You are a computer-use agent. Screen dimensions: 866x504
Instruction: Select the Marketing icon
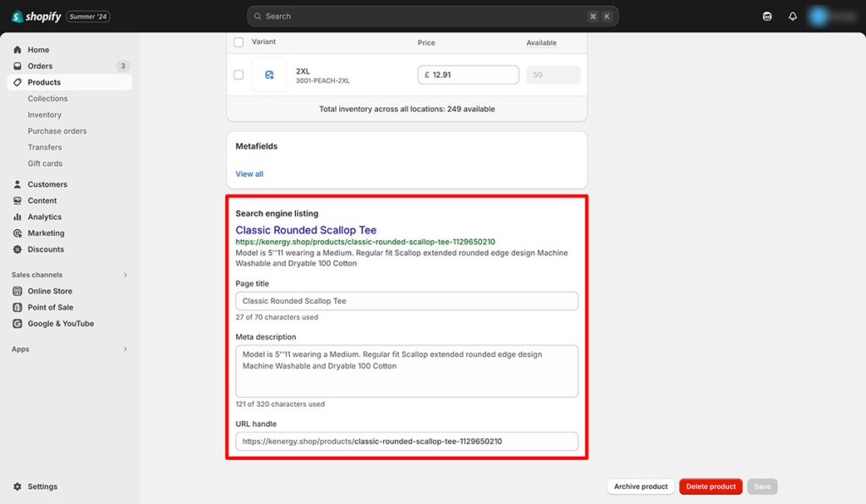coord(19,233)
